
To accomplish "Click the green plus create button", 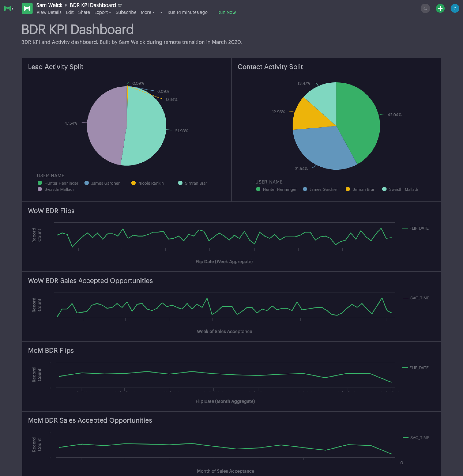I will (440, 9).
